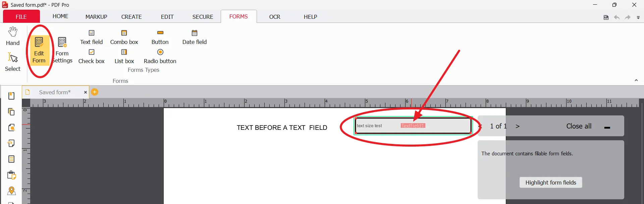This screenshot has height=204, width=644.
Task: Insert a Text field
Action: (x=91, y=37)
